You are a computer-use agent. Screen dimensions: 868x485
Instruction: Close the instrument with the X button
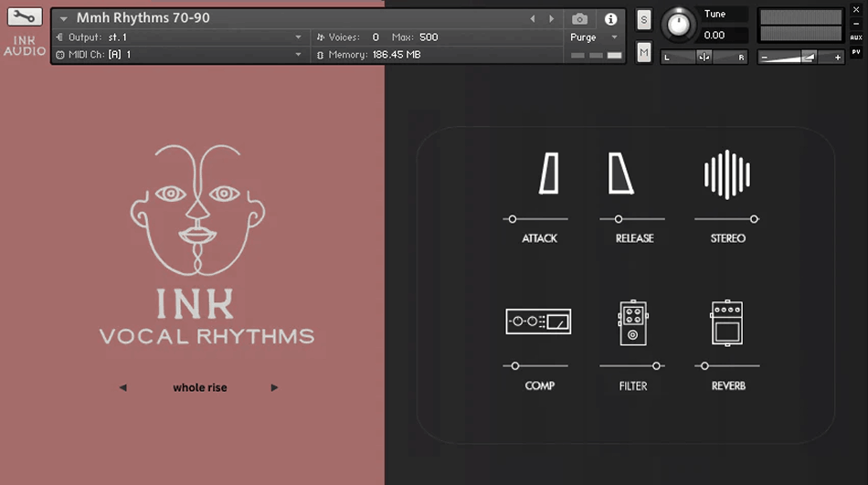(x=856, y=10)
